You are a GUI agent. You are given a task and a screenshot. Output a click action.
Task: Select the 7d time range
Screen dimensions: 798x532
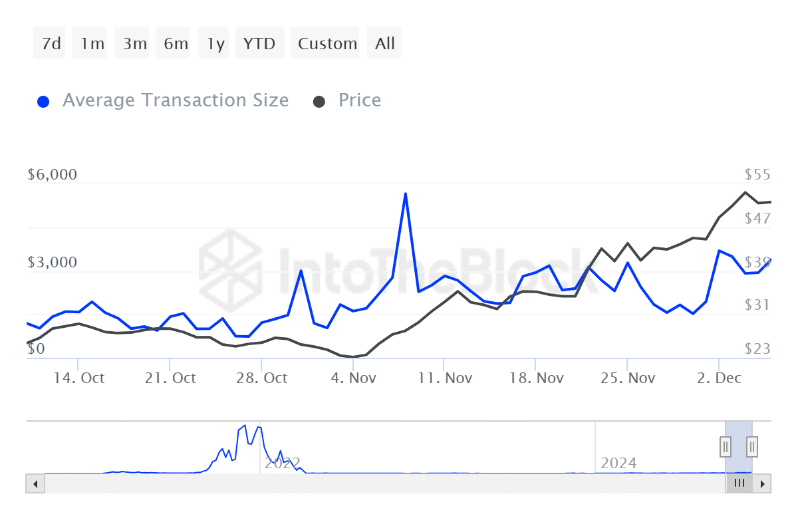click(50, 44)
